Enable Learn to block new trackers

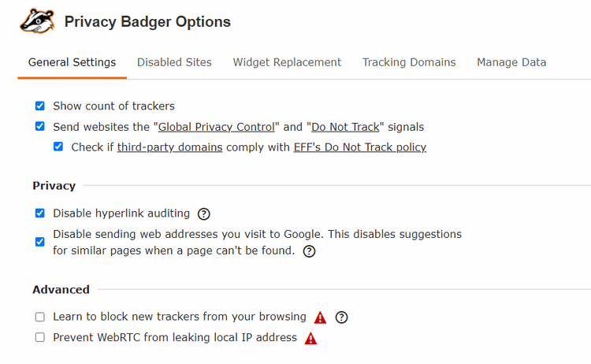(39, 317)
